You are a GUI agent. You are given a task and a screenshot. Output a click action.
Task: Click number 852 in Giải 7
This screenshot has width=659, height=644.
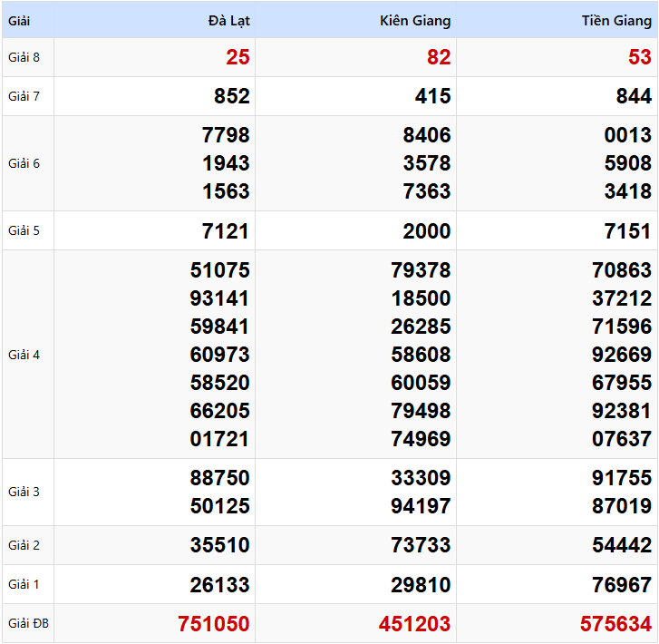click(232, 96)
